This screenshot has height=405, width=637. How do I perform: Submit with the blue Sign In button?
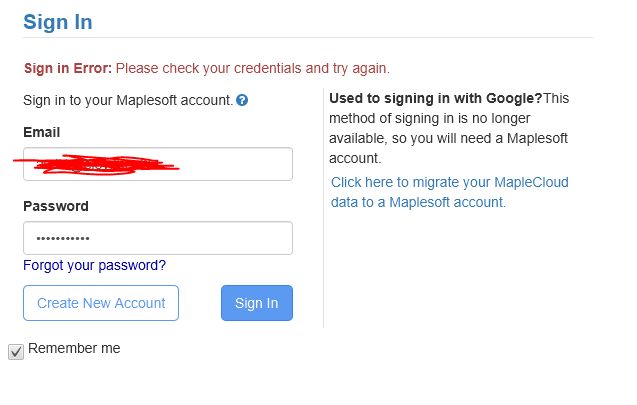257,303
